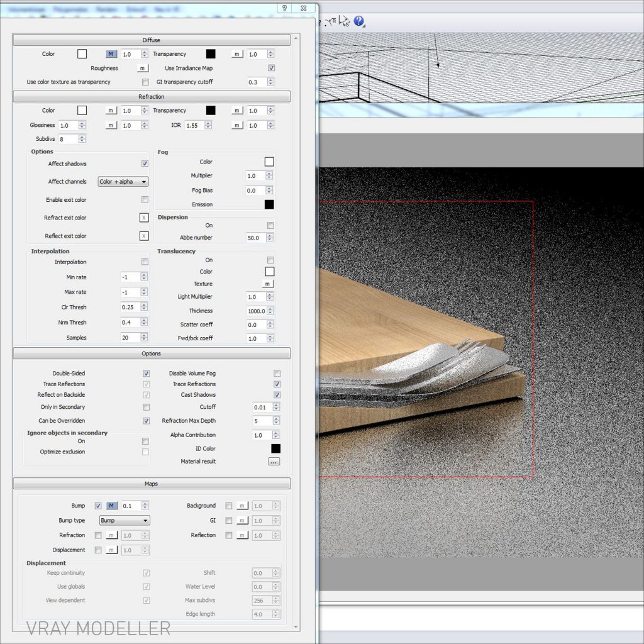
Task: Click the Material result browse button
Action: [x=274, y=462]
